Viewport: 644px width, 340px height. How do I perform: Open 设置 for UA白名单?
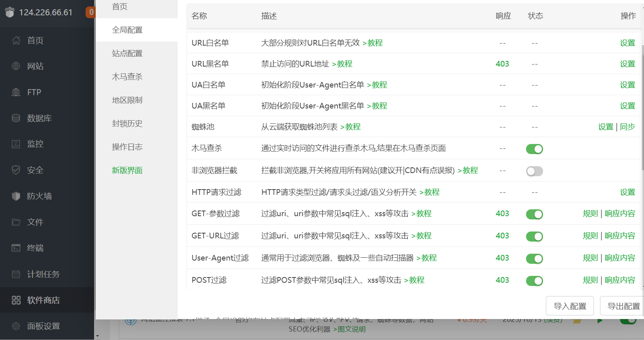pyautogui.click(x=627, y=85)
